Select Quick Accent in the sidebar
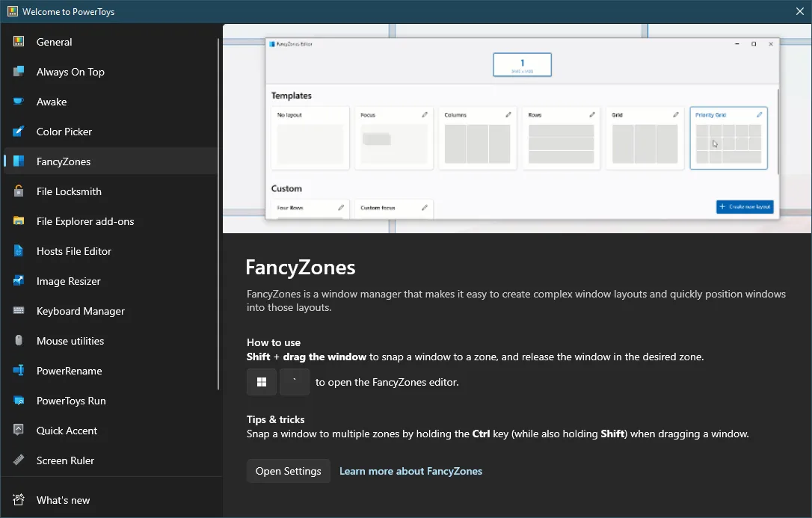Screen dimensions: 812x518 pyautogui.click(x=67, y=431)
